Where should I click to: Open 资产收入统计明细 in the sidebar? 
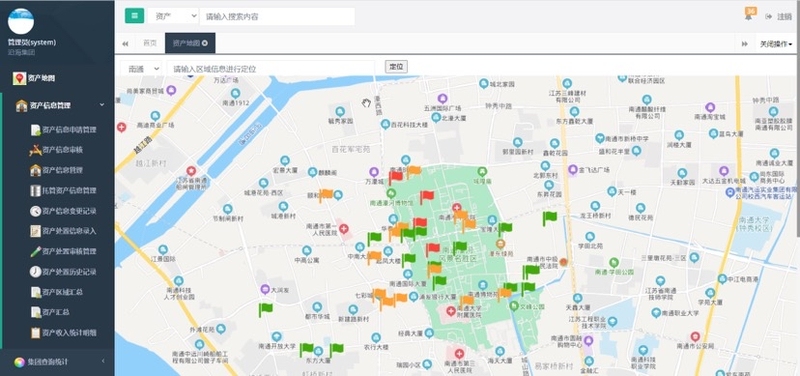coord(63,333)
